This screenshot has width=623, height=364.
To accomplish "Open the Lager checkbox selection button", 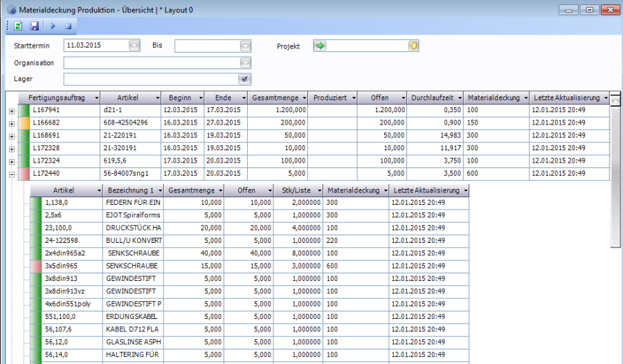I will (244, 79).
